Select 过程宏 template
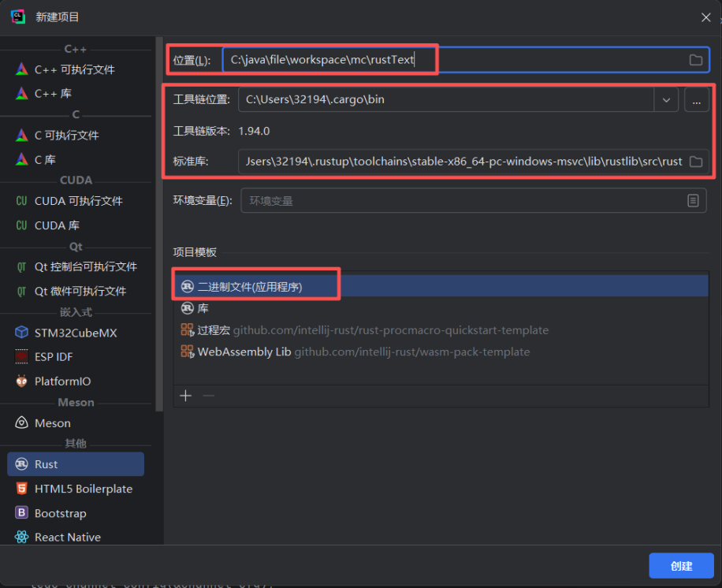This screenshot has height=588, width=722. pos(441,329)
